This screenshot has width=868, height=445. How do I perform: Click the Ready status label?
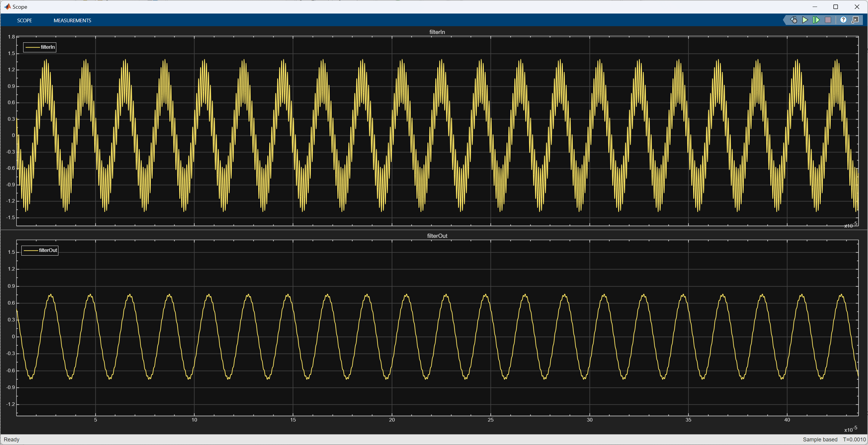(12, 440)
